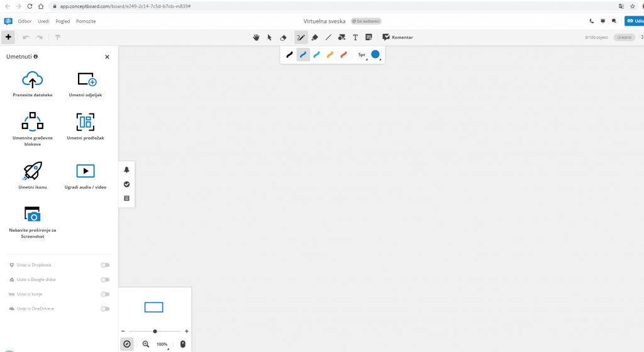Image resolution: width=644 pixels, height=352 pixels.
Task: Close the Umetnuti side panel
Action: (107, 57)
